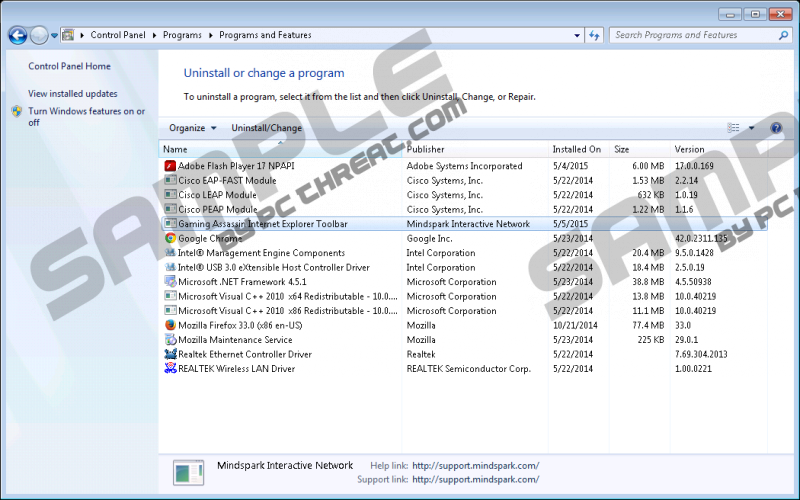Click the Refresh button beside address bar
The height and width of the screenshot is (500, 800).
594,35
